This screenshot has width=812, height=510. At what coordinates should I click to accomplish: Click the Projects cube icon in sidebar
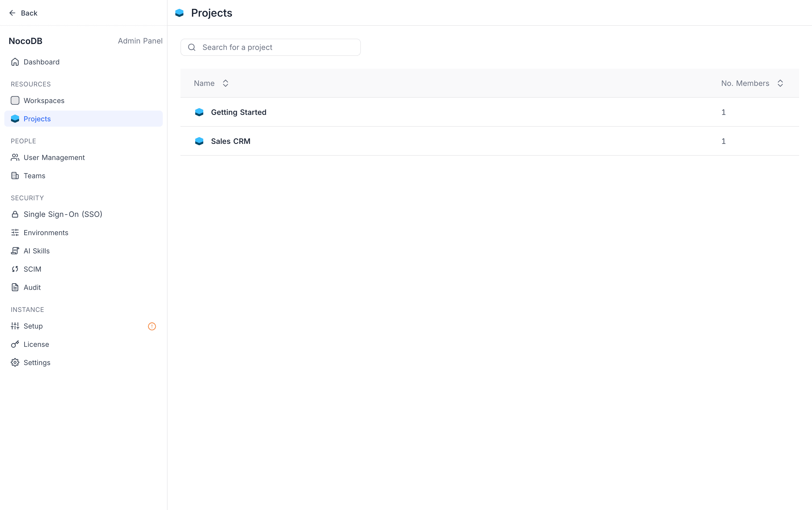pos(15,119)
